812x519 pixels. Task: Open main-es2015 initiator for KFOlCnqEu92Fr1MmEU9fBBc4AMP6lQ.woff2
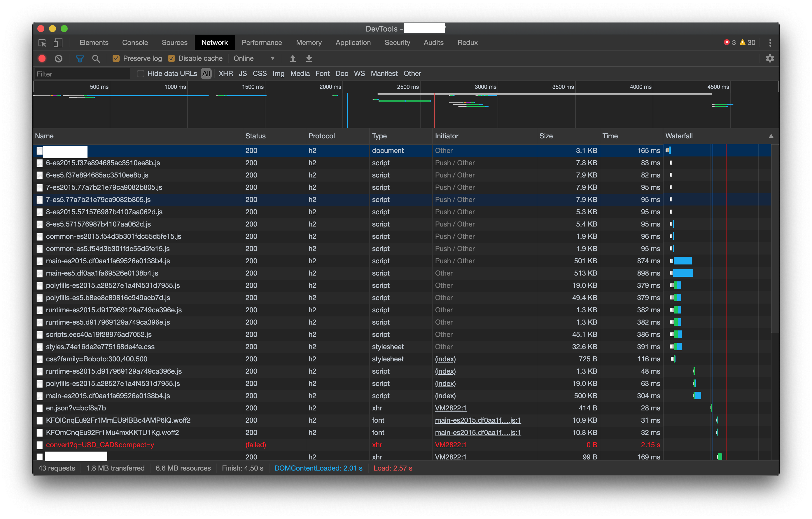click(478, 420)
